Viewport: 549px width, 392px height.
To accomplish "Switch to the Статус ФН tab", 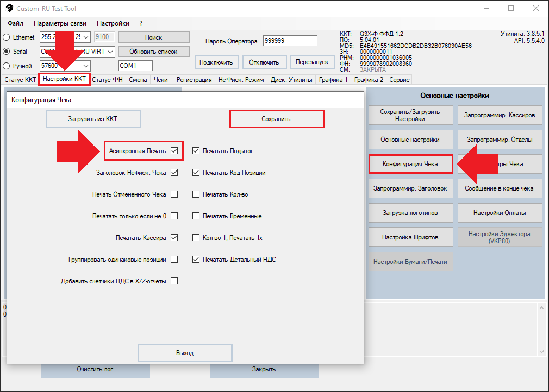I will (x=108, y=80).
